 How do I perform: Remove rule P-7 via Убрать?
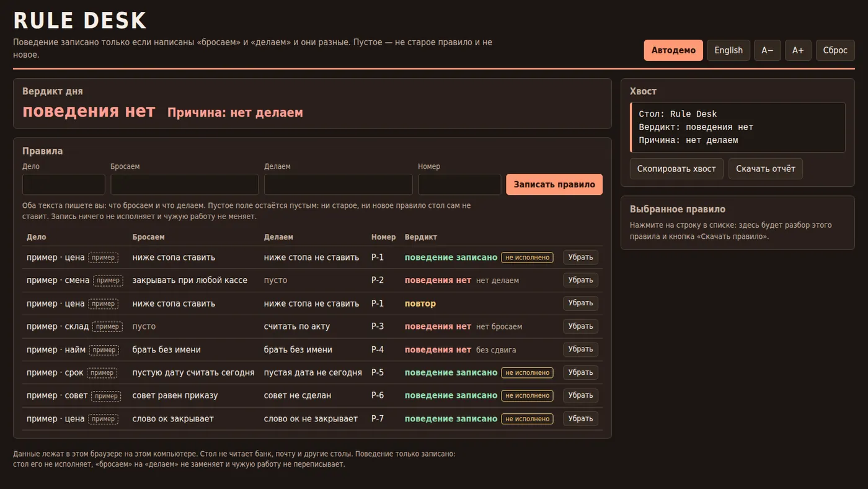coord(580,418)
